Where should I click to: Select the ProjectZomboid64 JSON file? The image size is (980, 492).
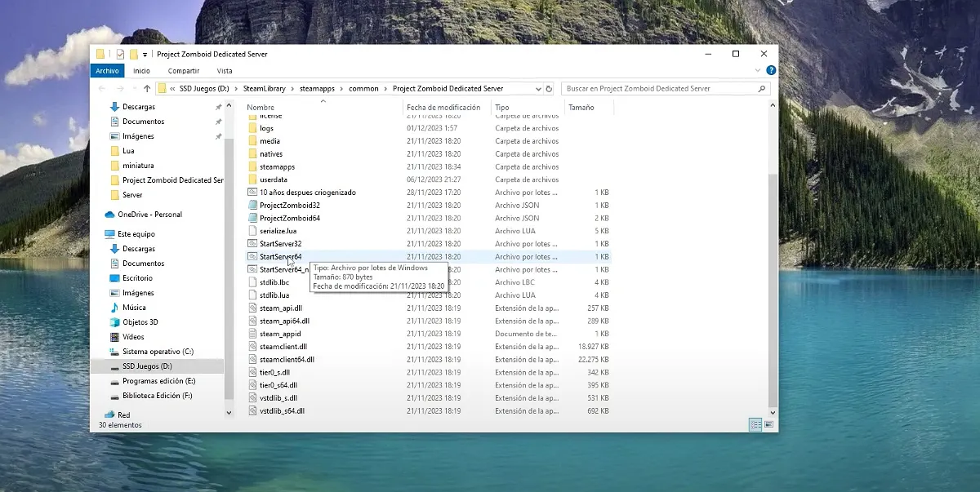[x=289, y=219]
